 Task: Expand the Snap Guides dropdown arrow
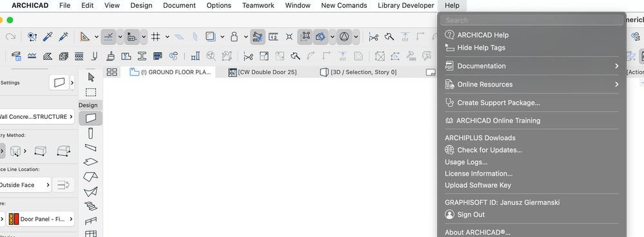[120, 37]
